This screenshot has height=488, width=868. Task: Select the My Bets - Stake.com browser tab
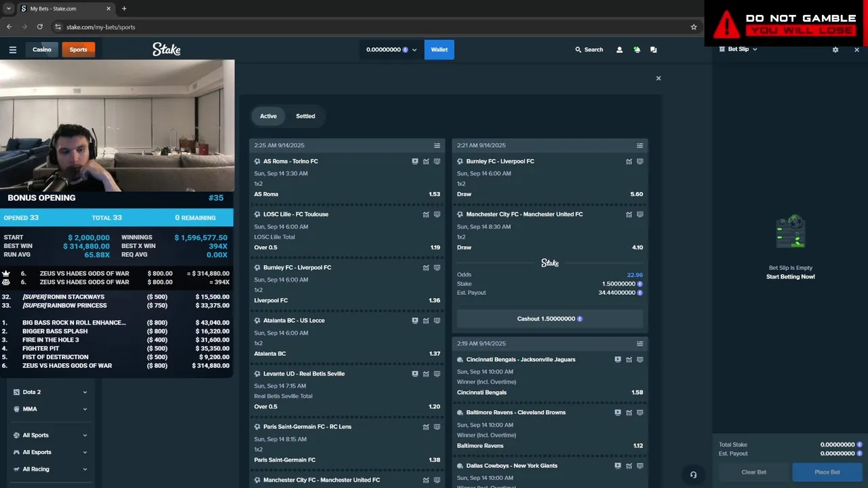pyautogui.click(x=64, y=9)
